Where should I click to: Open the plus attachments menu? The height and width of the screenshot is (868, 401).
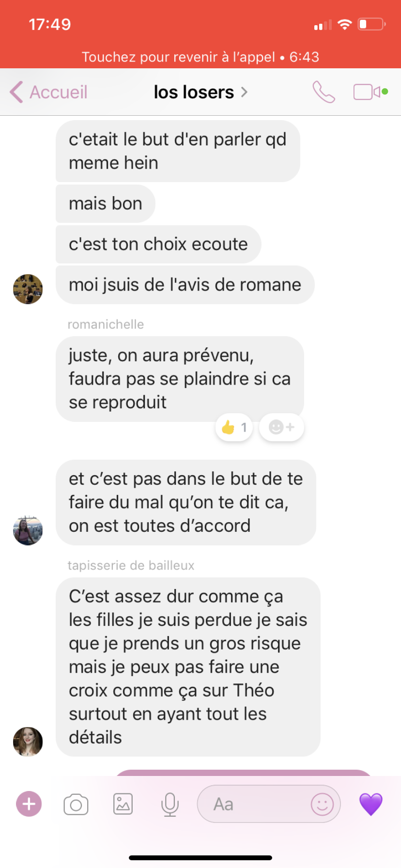29,804
